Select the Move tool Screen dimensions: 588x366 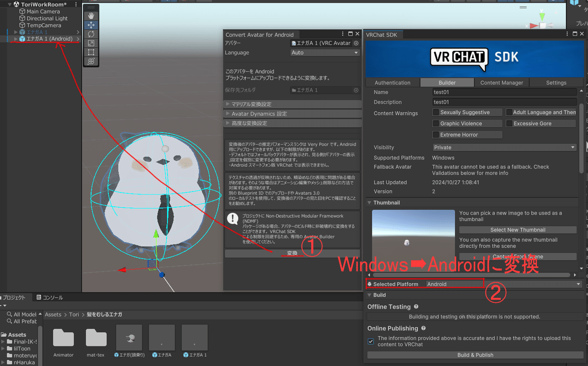click(x=91, y=25)
